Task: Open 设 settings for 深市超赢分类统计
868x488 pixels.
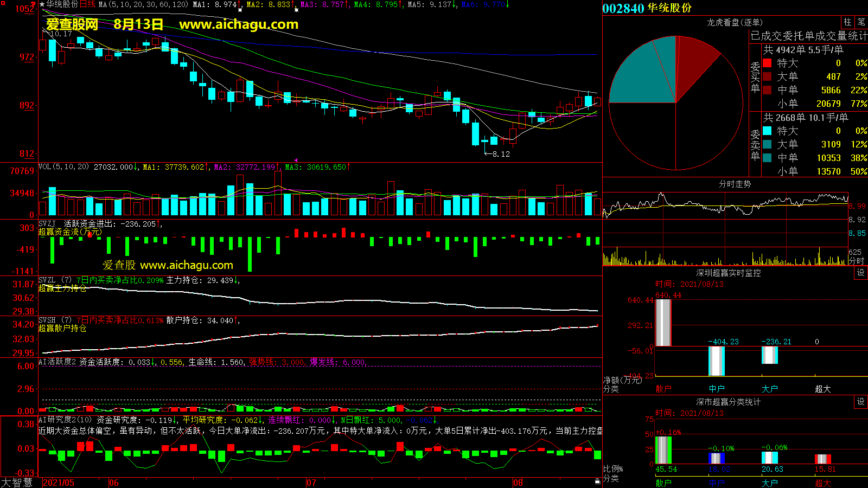Action: pyautogui.click(x=861, y=402)
